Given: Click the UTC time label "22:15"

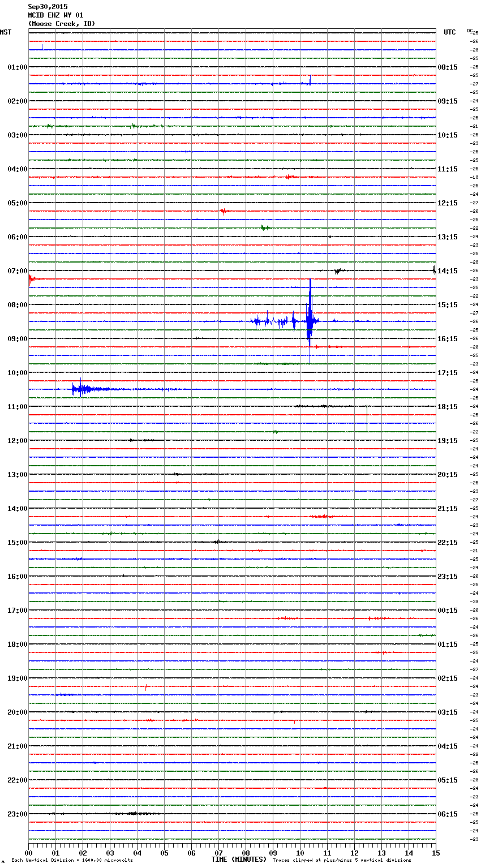Looking at the screenshot, I should click(448, 543).
